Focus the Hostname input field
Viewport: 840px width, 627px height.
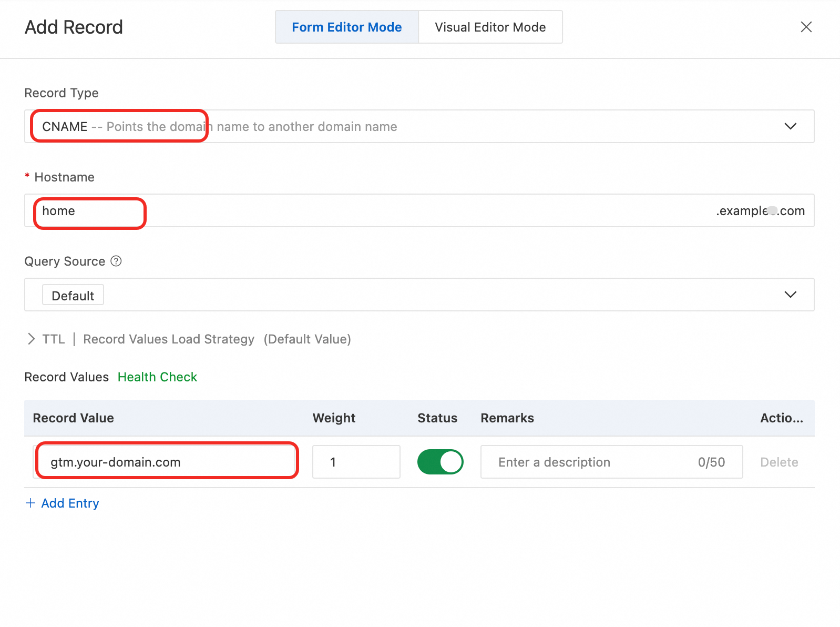pyautogui.click(x=368, y=211)
